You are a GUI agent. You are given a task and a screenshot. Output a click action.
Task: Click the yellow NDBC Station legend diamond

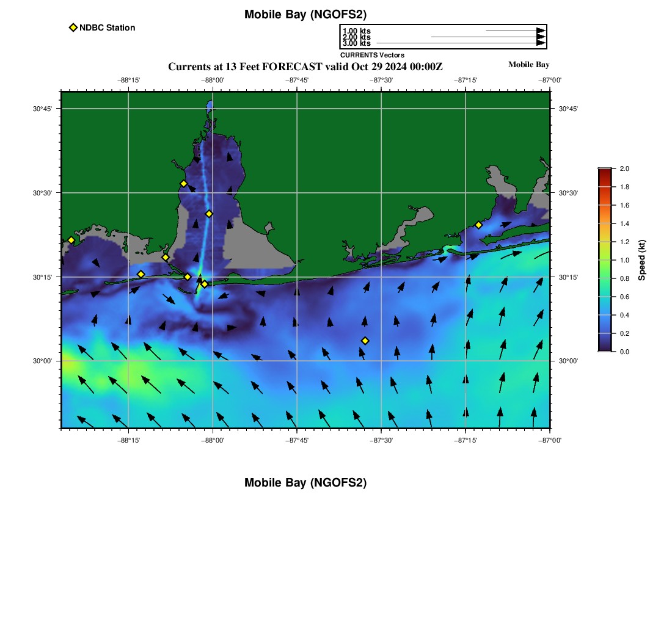73,27
